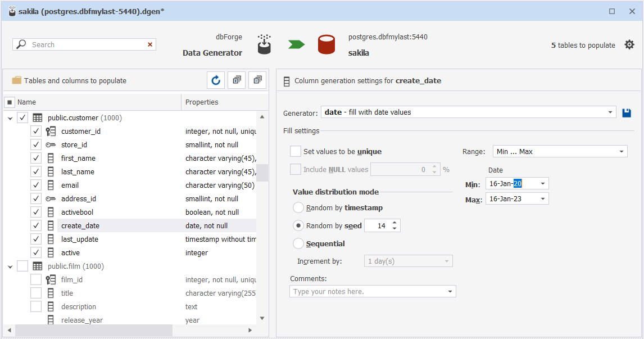Screen dimensions: 644x339
Task: Select Random by seed mode
Action: point(298,225)
